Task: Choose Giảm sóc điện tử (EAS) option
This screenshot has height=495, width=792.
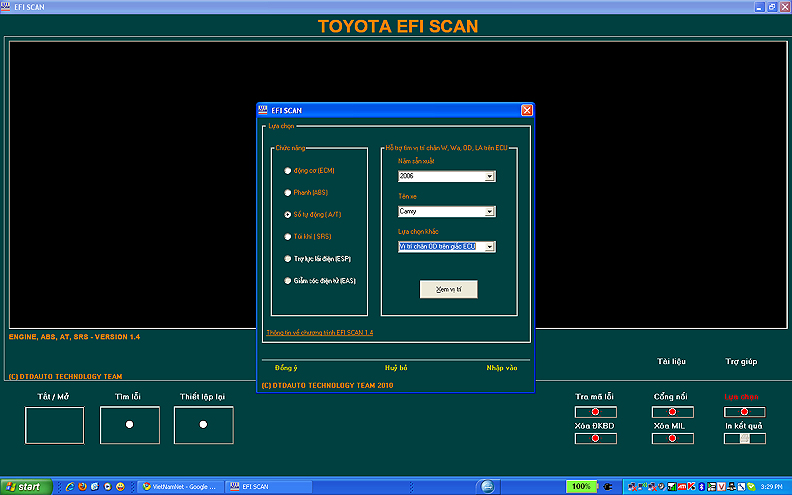Action: point(287,281)
